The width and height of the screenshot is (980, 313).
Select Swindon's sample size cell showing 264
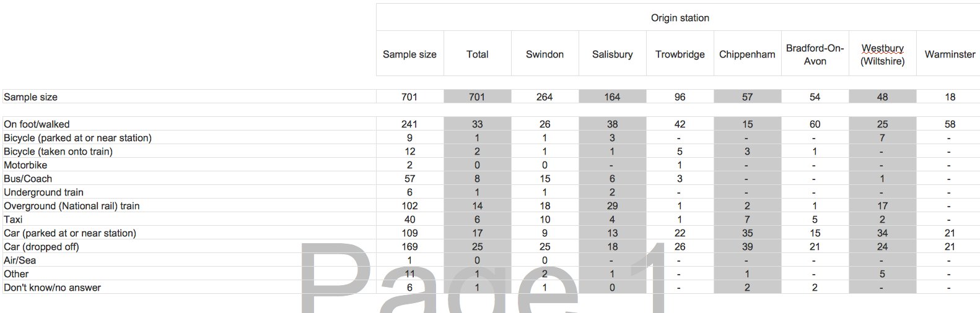545,97
